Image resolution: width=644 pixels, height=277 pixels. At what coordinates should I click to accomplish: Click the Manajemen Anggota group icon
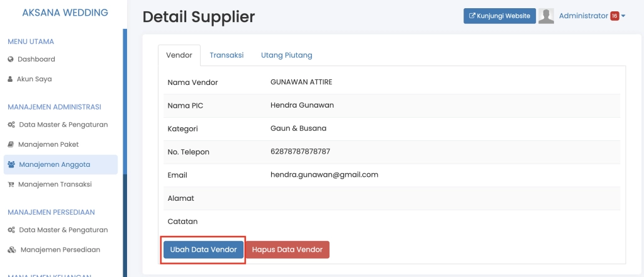pyautogui.click(x=11, y=164)
